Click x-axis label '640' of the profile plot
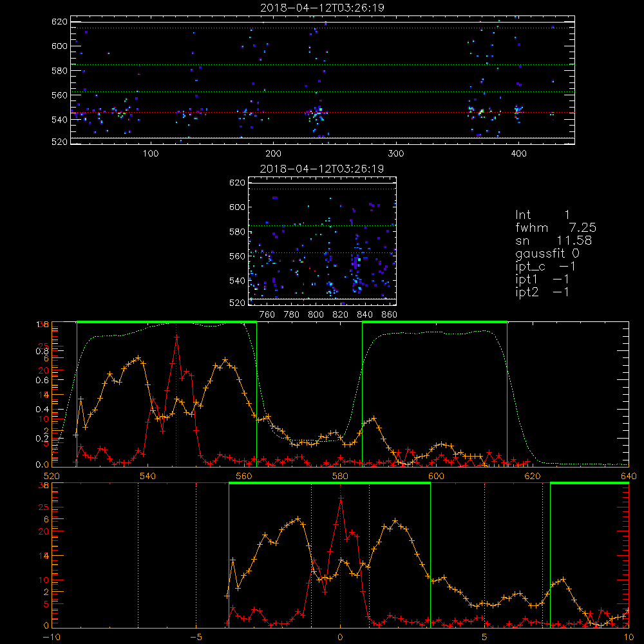 (629, 476)
